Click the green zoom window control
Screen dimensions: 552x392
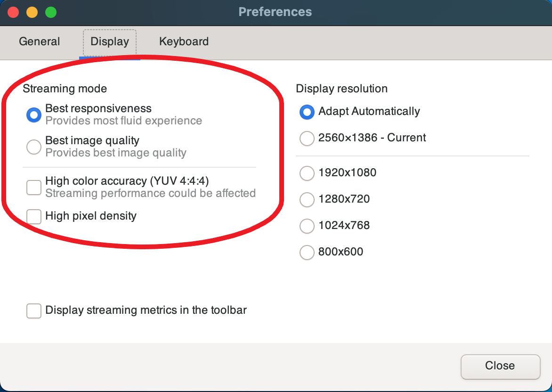(51, 12)
